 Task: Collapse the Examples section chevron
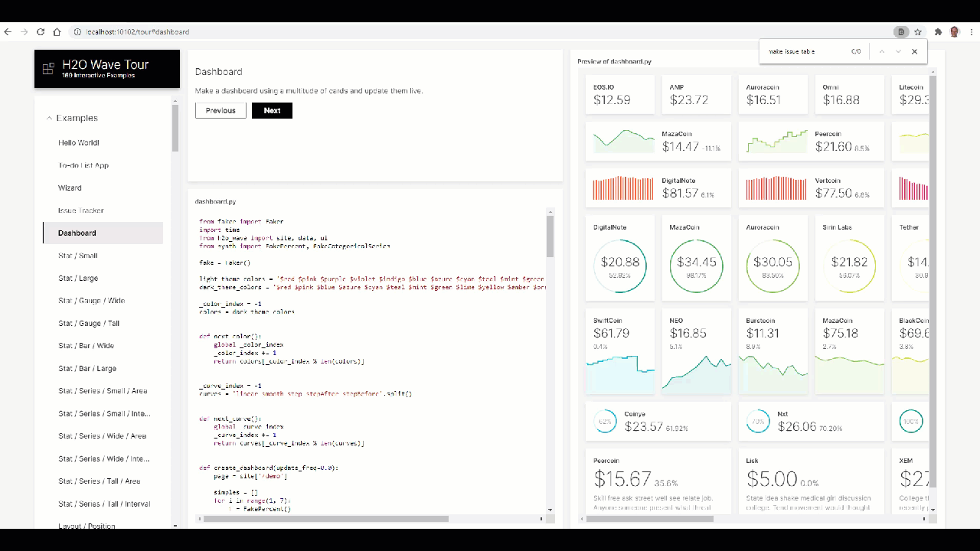pyautogui.click(x=49, y=118)
